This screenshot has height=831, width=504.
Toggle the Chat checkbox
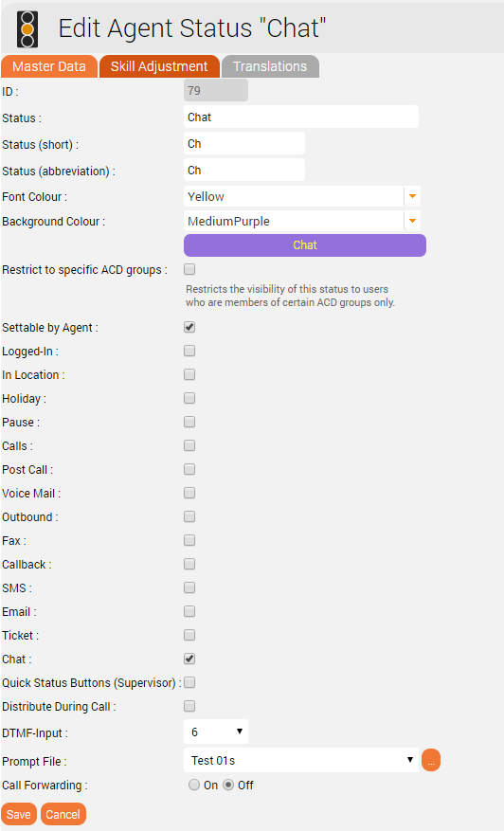(x=189, y=659)
